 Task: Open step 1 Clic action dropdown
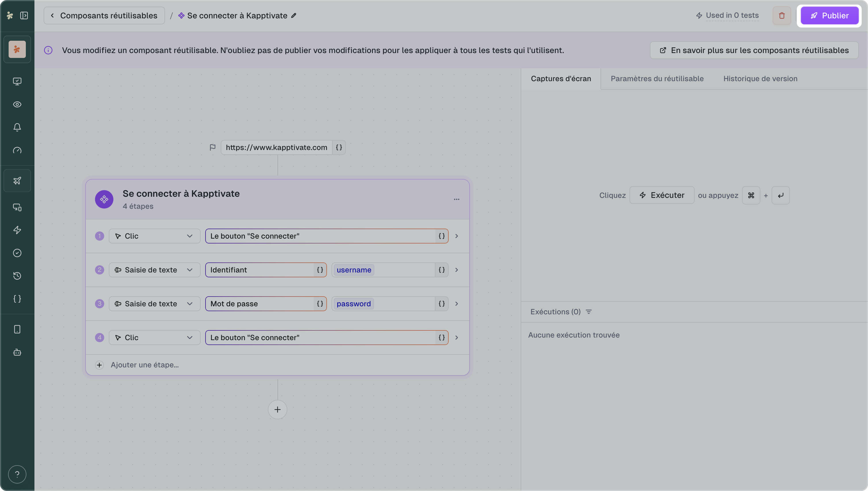pyautogui.click(x=154, y=236)
